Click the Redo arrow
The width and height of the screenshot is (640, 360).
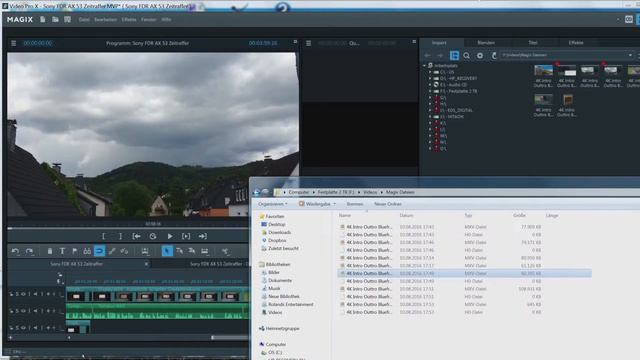point(29,251)
